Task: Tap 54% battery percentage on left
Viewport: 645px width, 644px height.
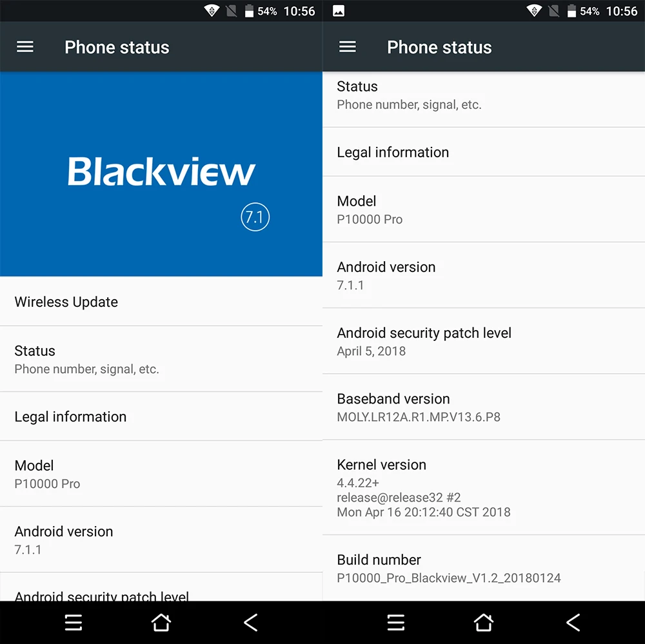Action: pos(268,12)
